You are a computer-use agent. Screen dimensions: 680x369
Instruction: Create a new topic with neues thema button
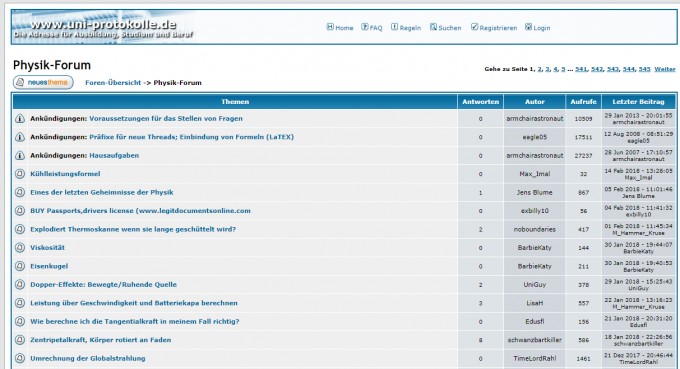[x=43, y=82]
